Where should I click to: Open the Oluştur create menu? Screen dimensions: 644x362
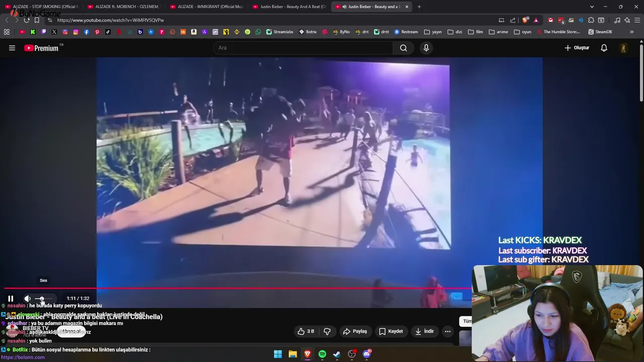[x=577, y=48]
